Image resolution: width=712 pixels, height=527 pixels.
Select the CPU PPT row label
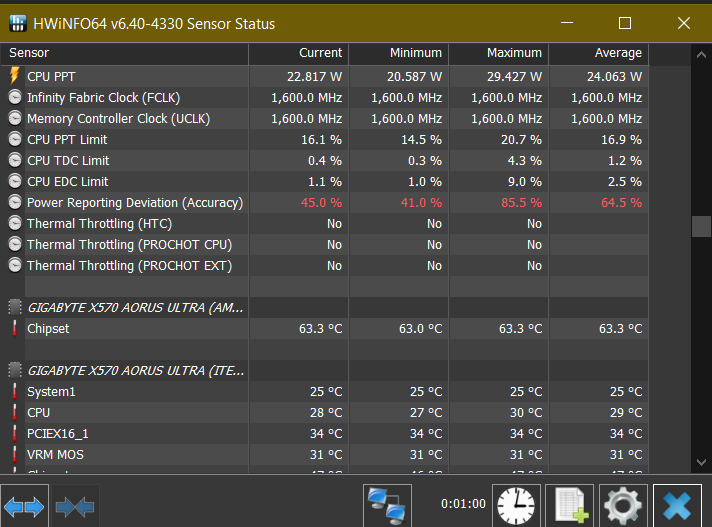[51, 77]
